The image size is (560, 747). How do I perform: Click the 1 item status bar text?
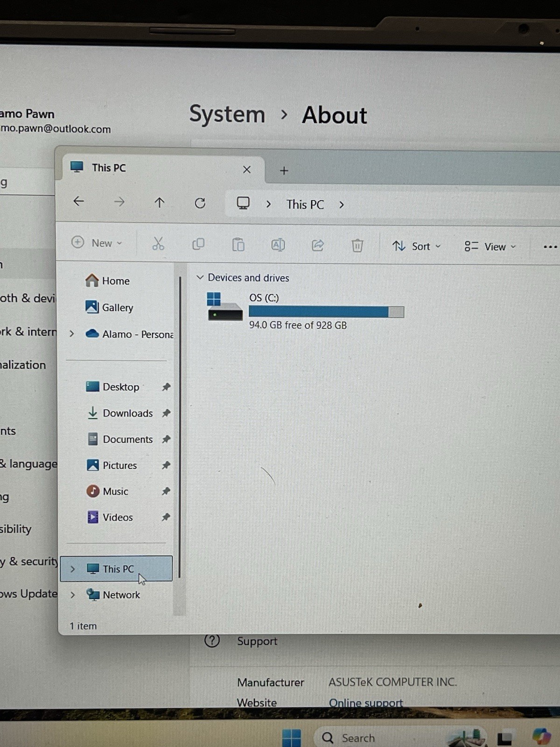83,626
